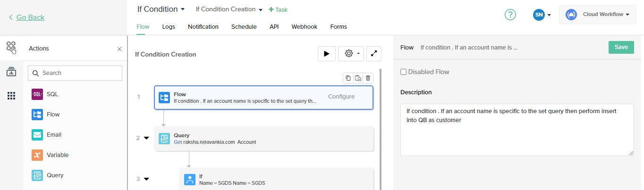Follow the Go Back link
This screenshot has height=190, width=644.
tap(30, 17)
